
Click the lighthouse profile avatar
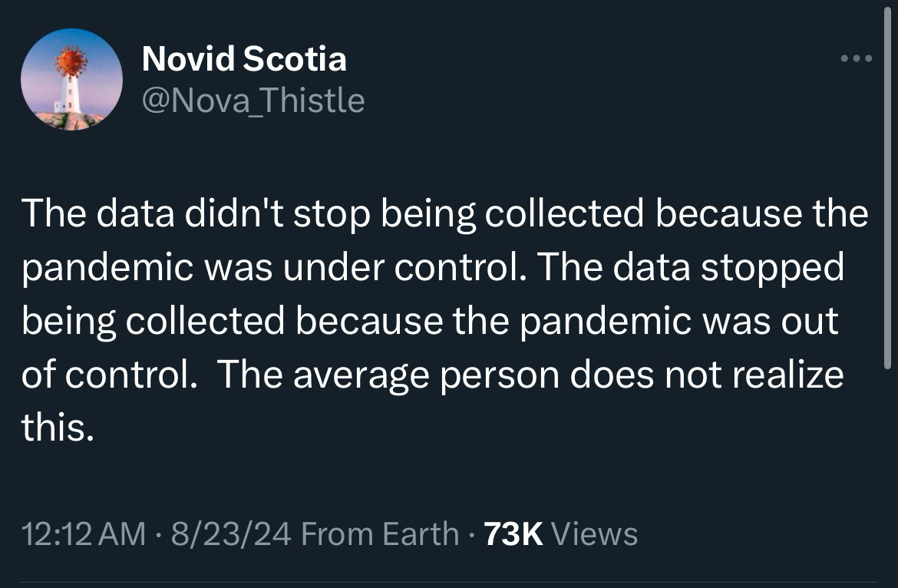(71, 80)
